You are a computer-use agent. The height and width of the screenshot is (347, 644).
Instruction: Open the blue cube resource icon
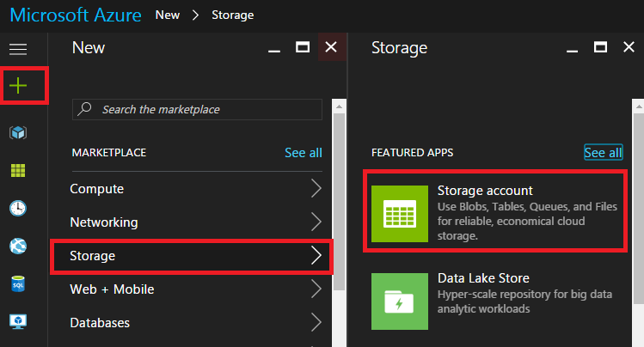click(x=18, y=132)
